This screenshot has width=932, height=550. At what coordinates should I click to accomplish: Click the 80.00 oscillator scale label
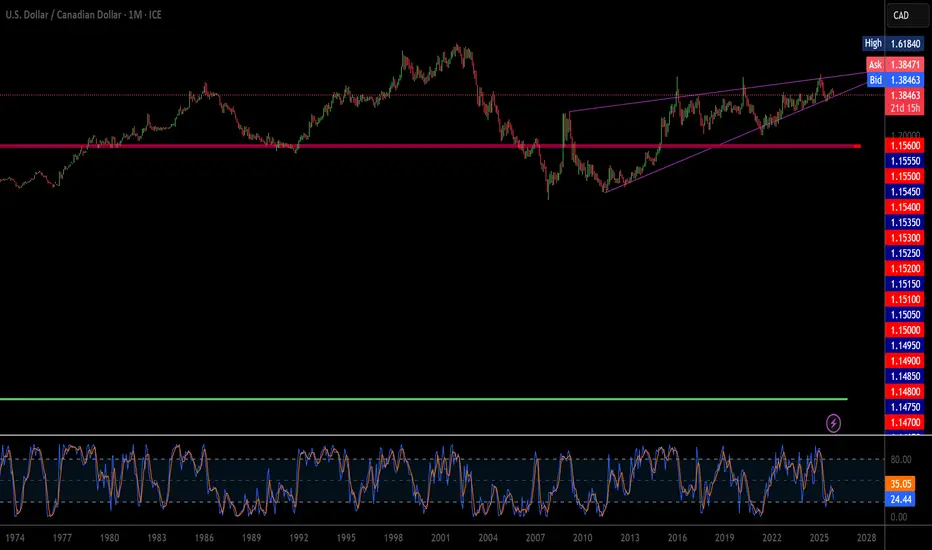(x=900, y=460)
